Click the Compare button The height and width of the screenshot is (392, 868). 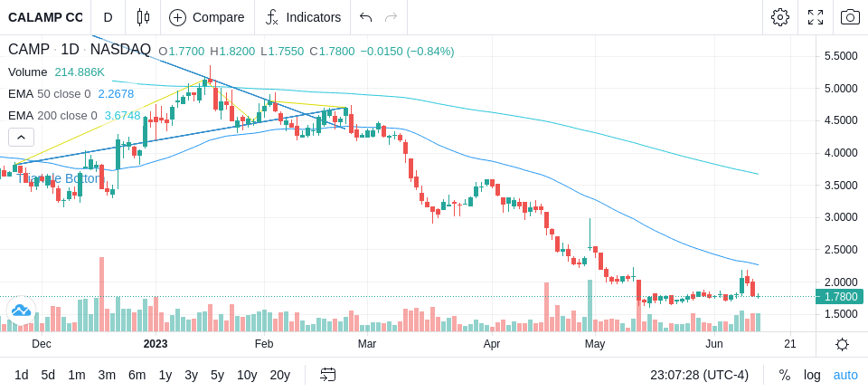click(x=207, y=17)
